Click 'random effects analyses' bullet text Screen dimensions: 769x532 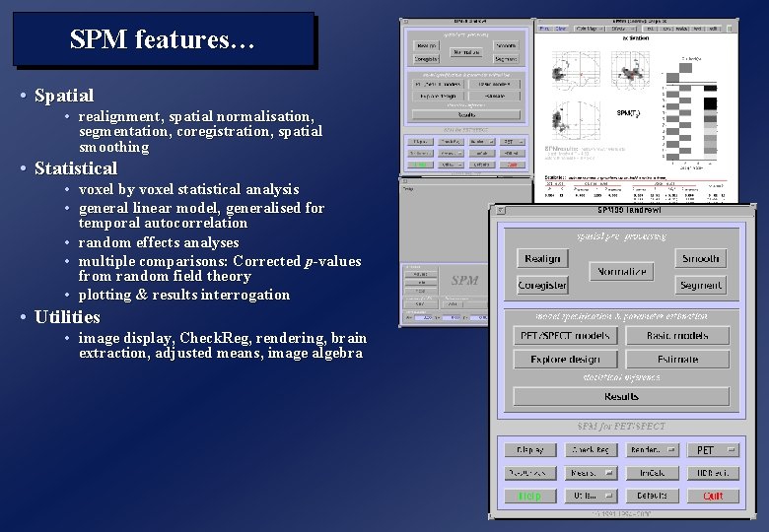159,242
